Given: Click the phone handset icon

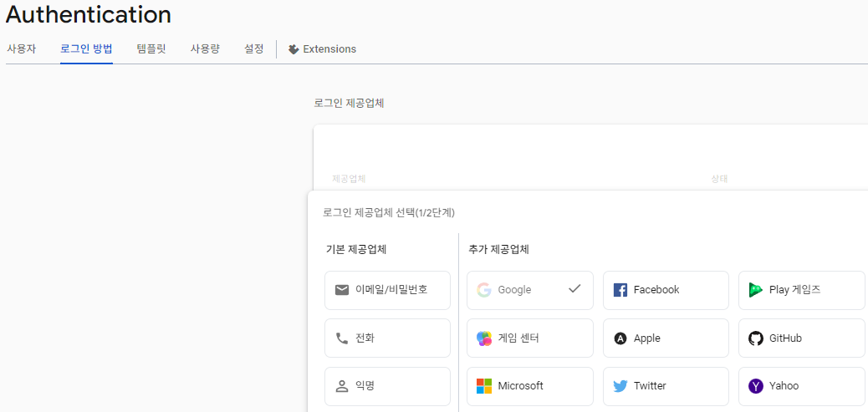Looking at the screenshot, I should [x=341, y=338].
